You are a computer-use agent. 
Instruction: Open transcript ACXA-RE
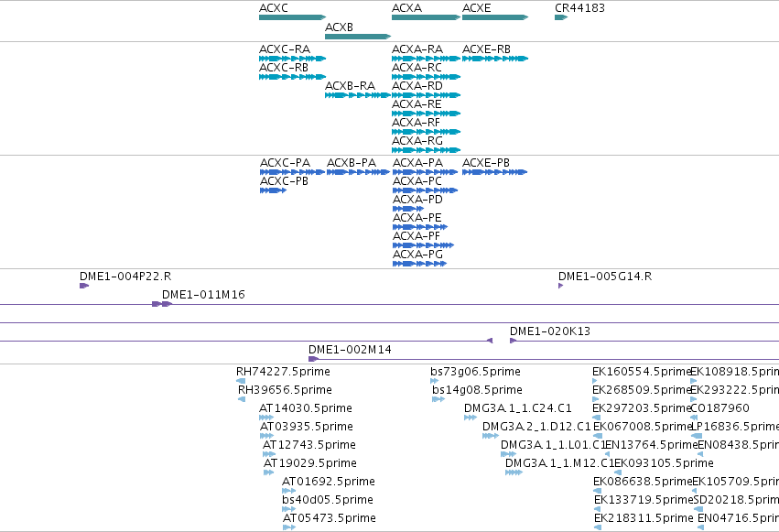tap(426, 114)
